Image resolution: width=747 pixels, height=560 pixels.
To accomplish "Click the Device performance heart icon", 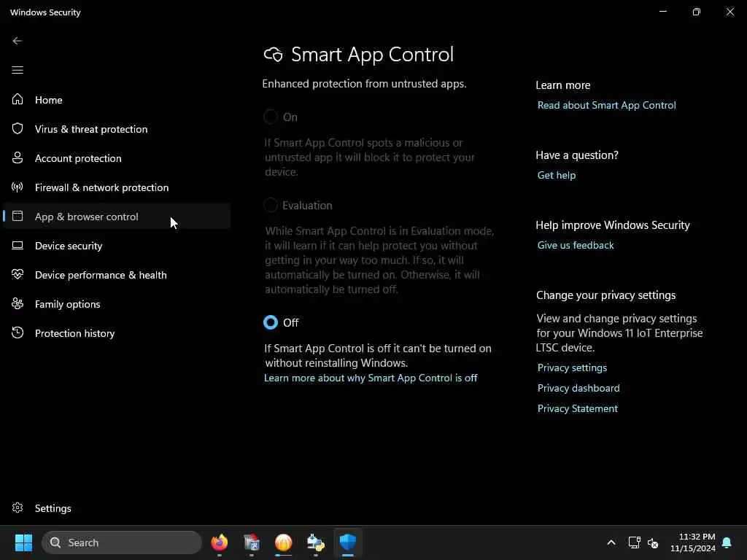I will (18, 274).
